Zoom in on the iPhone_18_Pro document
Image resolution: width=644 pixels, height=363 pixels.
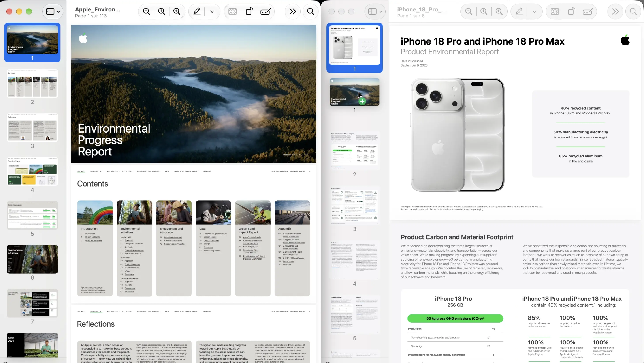(499, 11)
